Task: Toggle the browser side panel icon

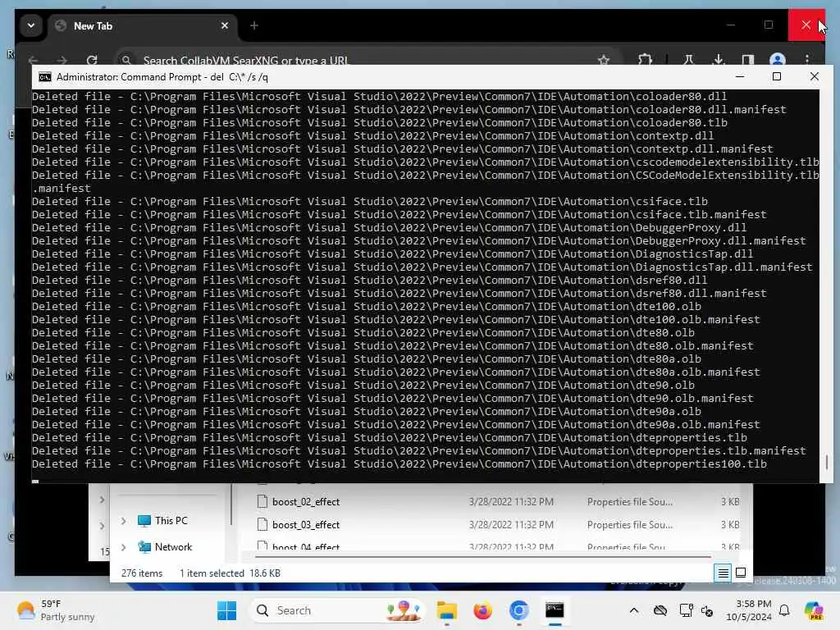Action: 748,60
